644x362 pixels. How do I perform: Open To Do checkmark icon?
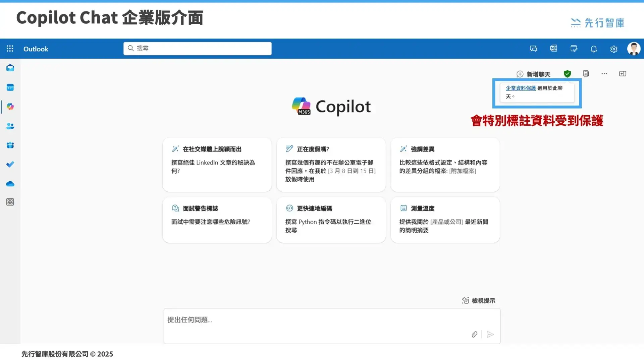[10, 164]
